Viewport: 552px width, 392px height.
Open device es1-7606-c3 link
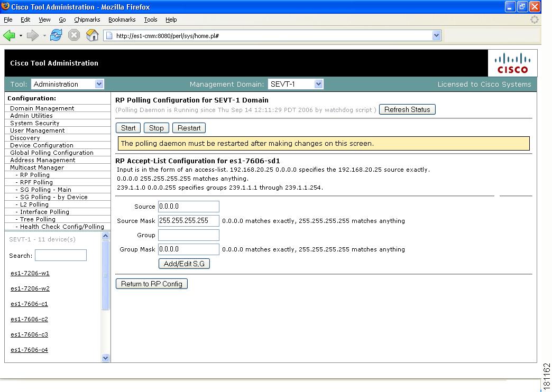29,334
